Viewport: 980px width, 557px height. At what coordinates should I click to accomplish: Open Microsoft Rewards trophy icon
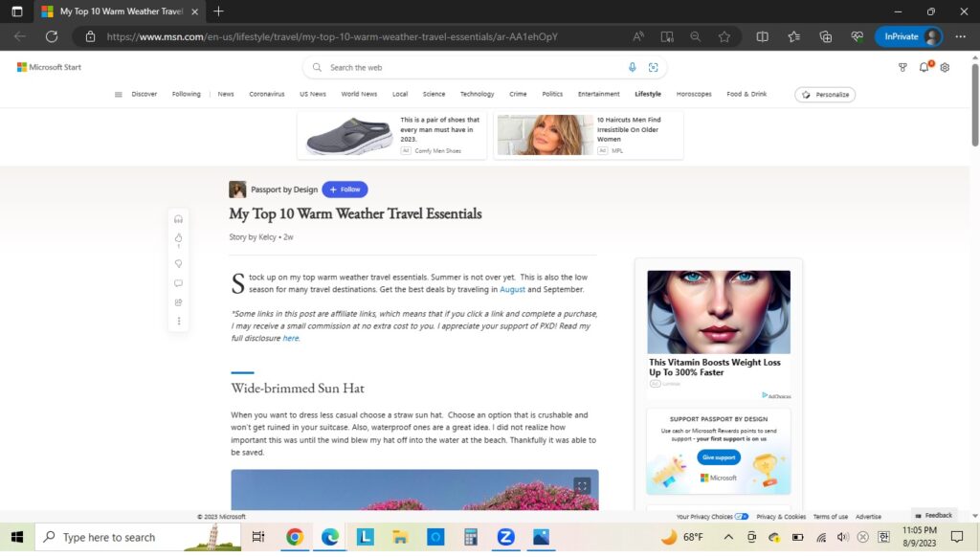[902, 68]
